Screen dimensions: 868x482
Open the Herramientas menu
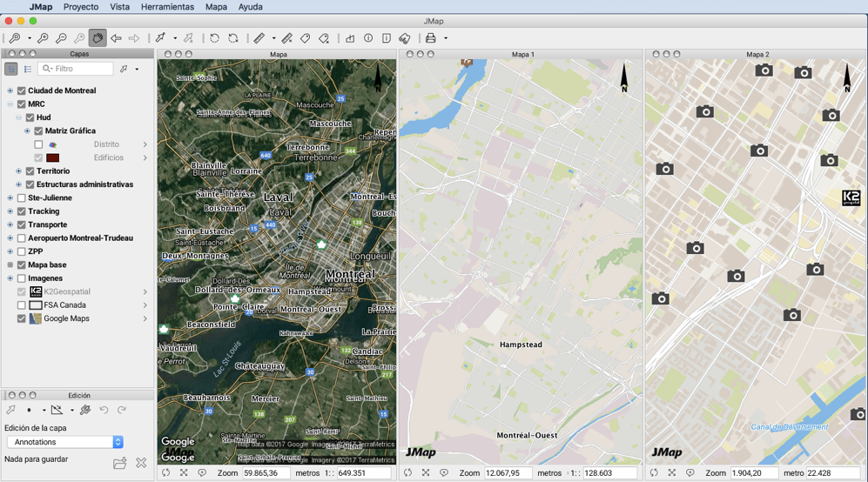click(x=167, y=7)
